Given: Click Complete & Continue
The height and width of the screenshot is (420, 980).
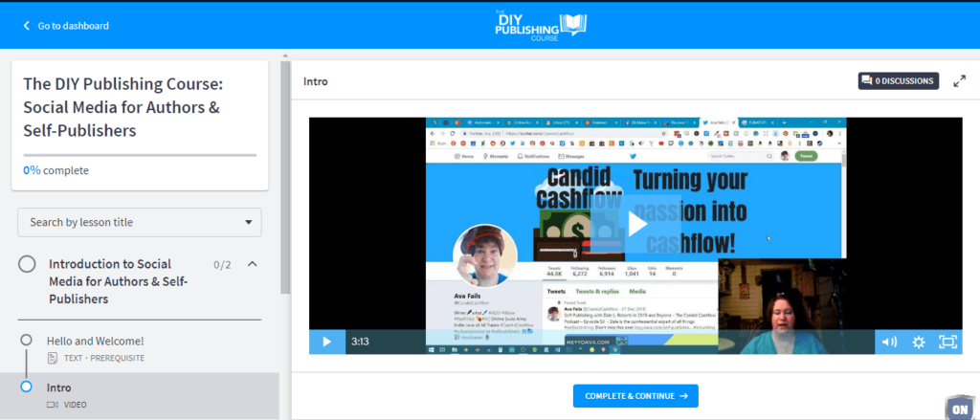Looking at the screenshot, I should point(635,396).
